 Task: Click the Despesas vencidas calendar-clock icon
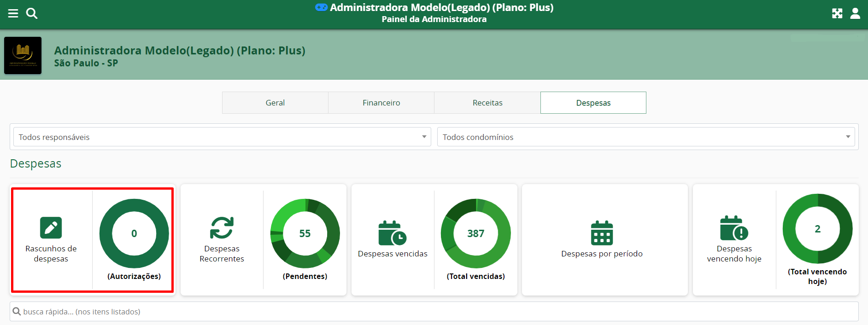click(392, 233)
